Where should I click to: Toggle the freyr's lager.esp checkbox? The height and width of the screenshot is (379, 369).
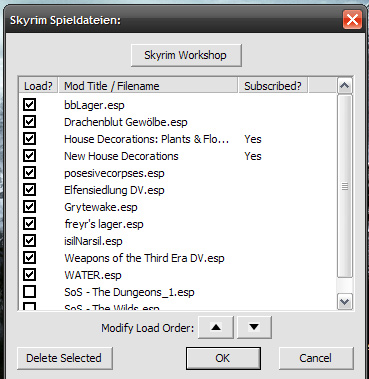click(29, 224)
